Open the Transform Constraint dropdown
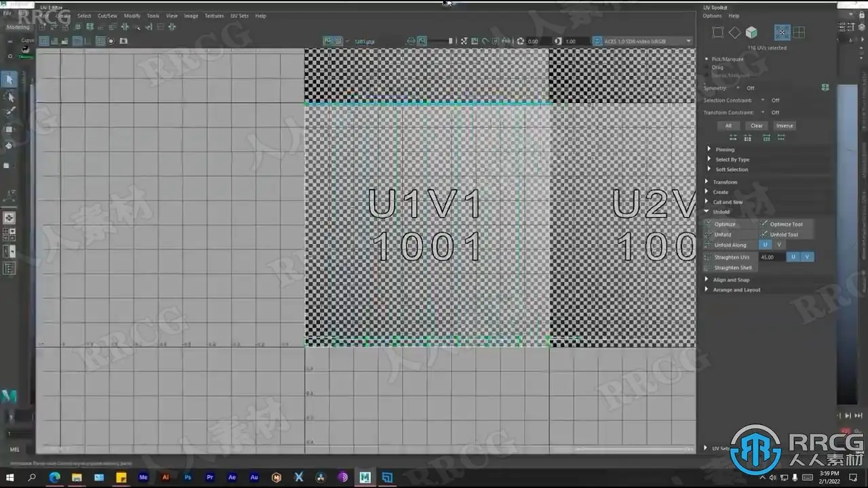 click(763, 113)
